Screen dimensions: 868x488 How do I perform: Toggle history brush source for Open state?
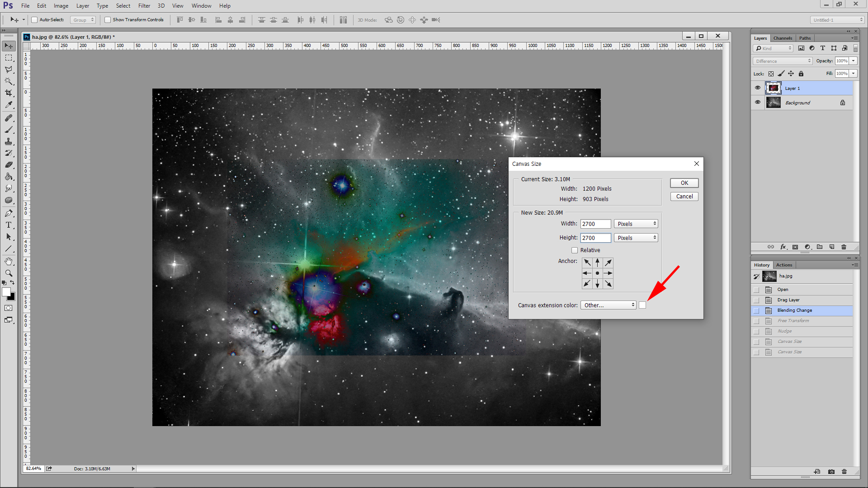[756, 290]
